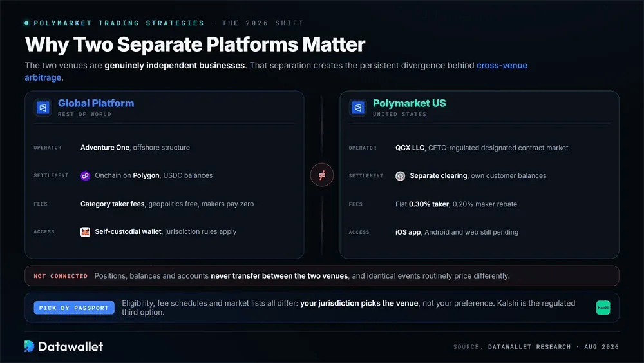Click the Global Platform logo icon
The width and height of the screenshot is (644, 363).
click(x=43, y=108)
